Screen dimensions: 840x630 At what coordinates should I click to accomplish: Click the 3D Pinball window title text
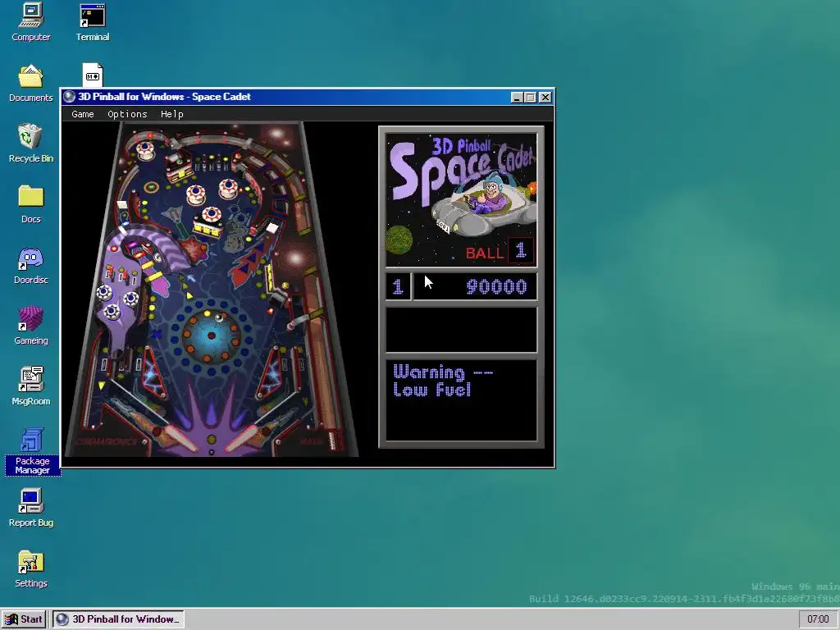164,97
